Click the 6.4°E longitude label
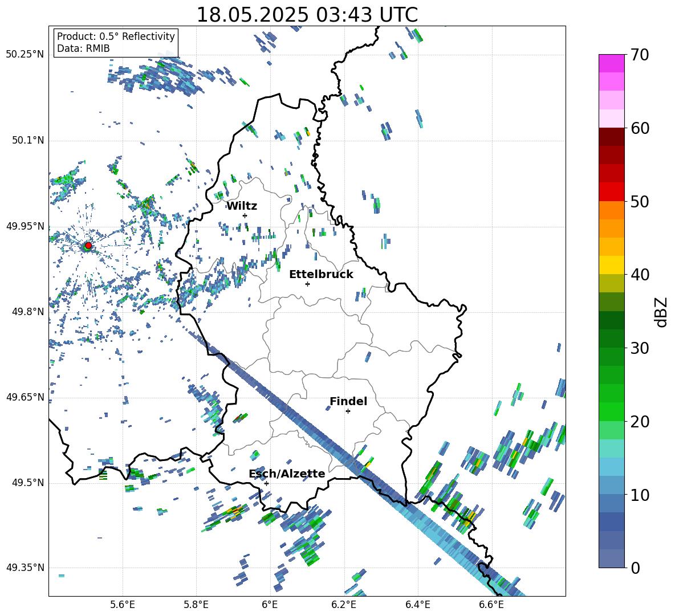675x616 pixels. (x=417, y=605)
